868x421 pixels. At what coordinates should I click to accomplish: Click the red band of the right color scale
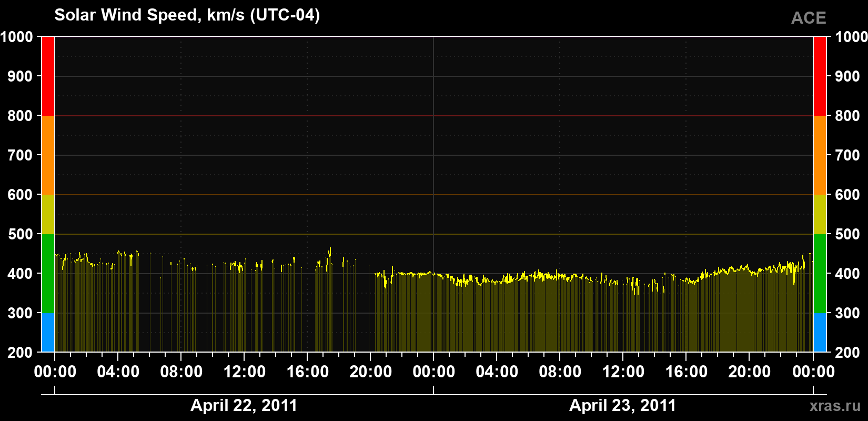coord(820,76)
